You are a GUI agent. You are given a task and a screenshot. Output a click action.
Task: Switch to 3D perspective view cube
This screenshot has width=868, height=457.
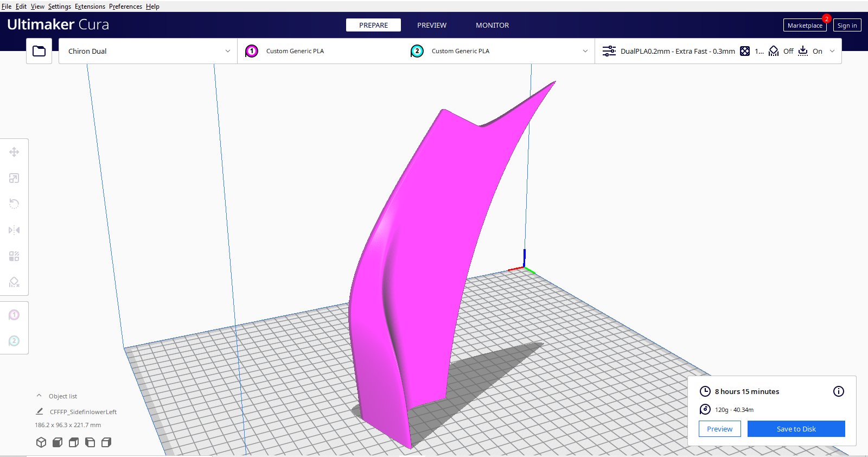click(41, 442)
